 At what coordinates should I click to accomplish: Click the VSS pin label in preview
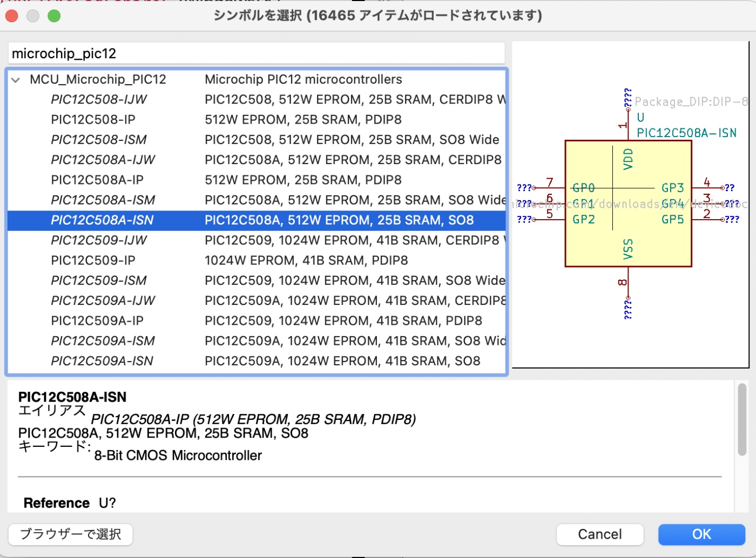point(628,249)
